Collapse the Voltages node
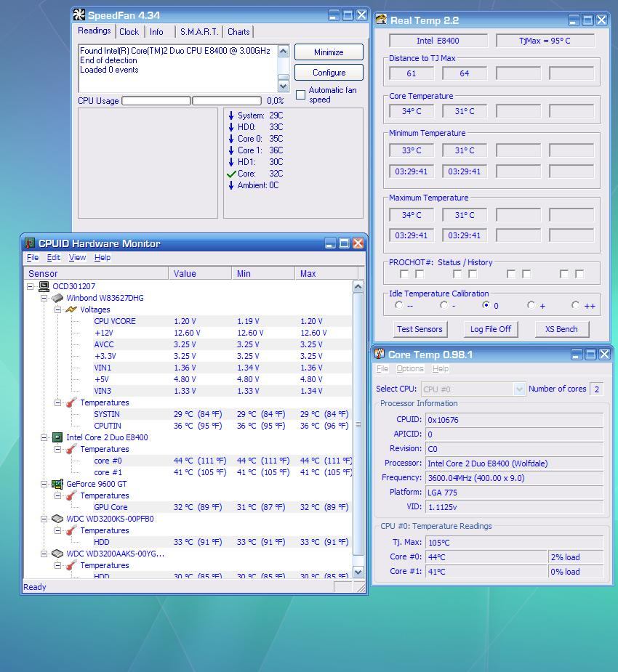The width and height of the screenshot is (618, 672). point(57,309)
